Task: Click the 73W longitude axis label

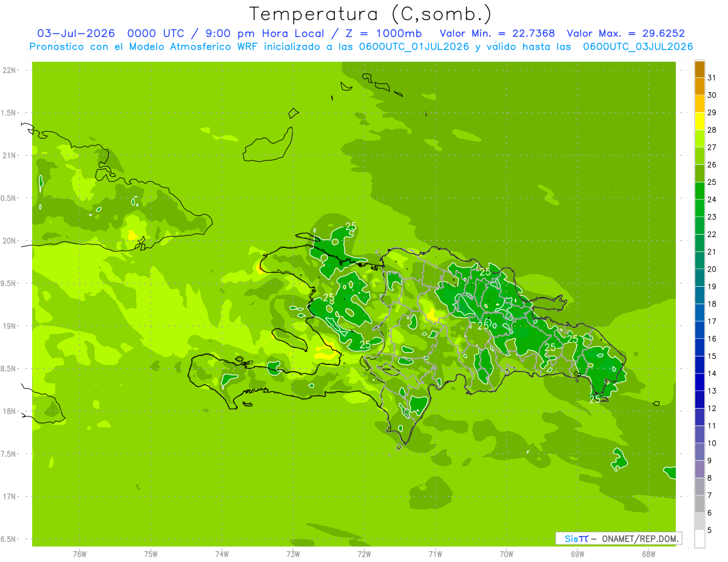Action: 293,554
